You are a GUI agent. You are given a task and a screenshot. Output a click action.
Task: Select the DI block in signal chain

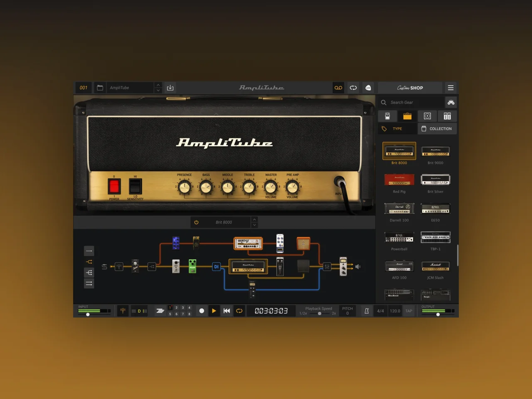tap(216, 267)
